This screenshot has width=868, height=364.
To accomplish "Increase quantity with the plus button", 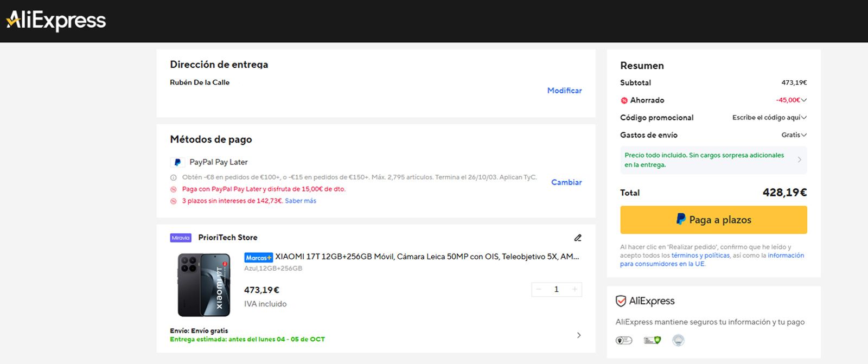I will 575,289.
